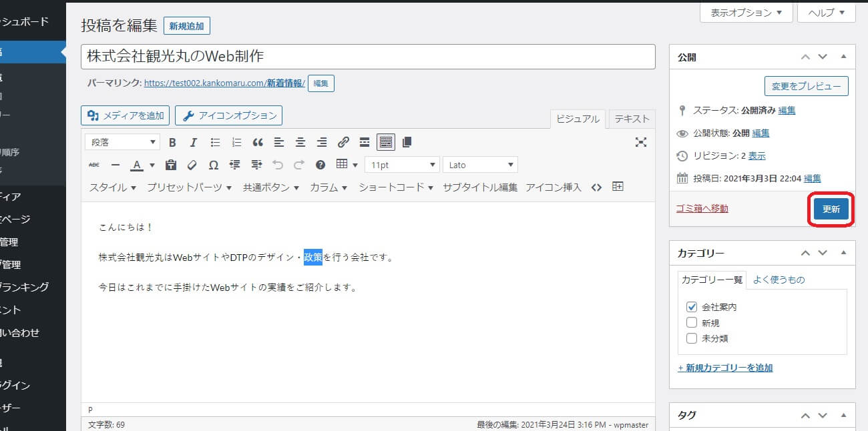Insert a link with the chain icon

(x=344, y=141)
